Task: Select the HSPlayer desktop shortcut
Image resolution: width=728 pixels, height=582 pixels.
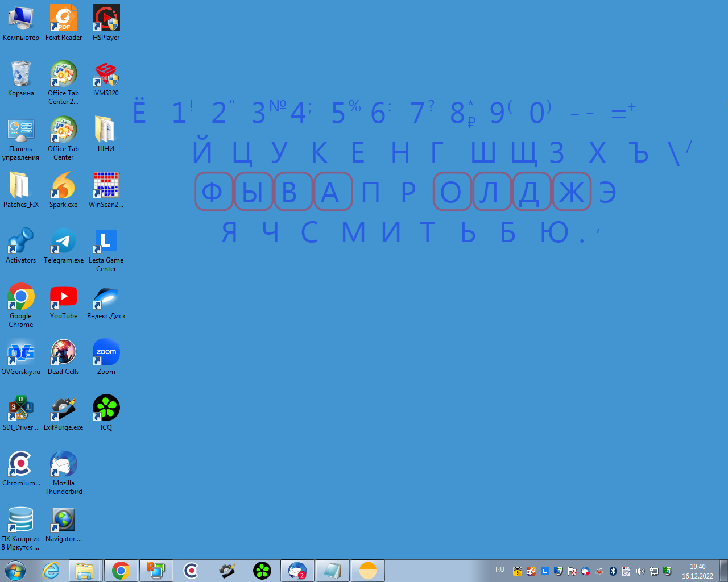Action: pos(106,23)
